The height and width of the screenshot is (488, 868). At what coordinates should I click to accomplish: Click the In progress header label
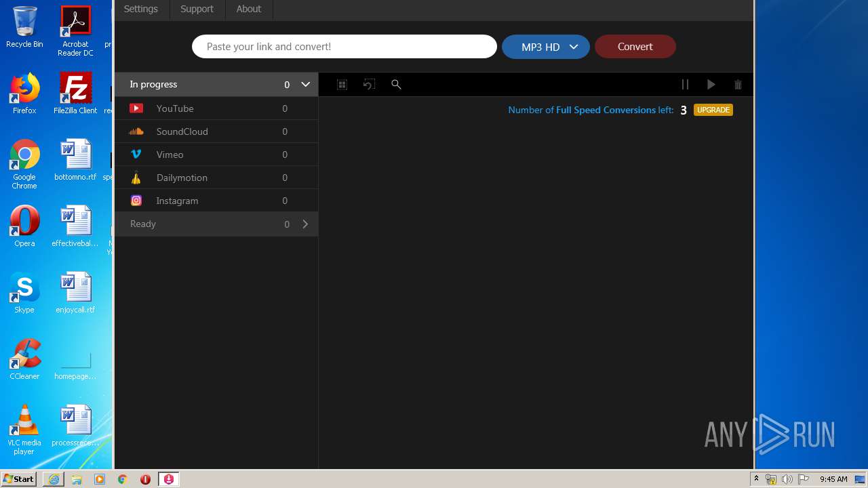[x=153, y=84]
